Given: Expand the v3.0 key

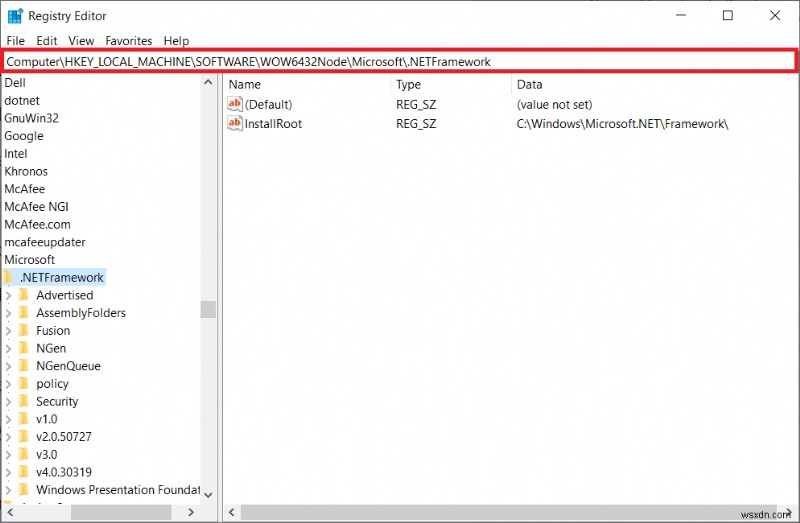Looking at the screenshot, I should click(8, 455).
